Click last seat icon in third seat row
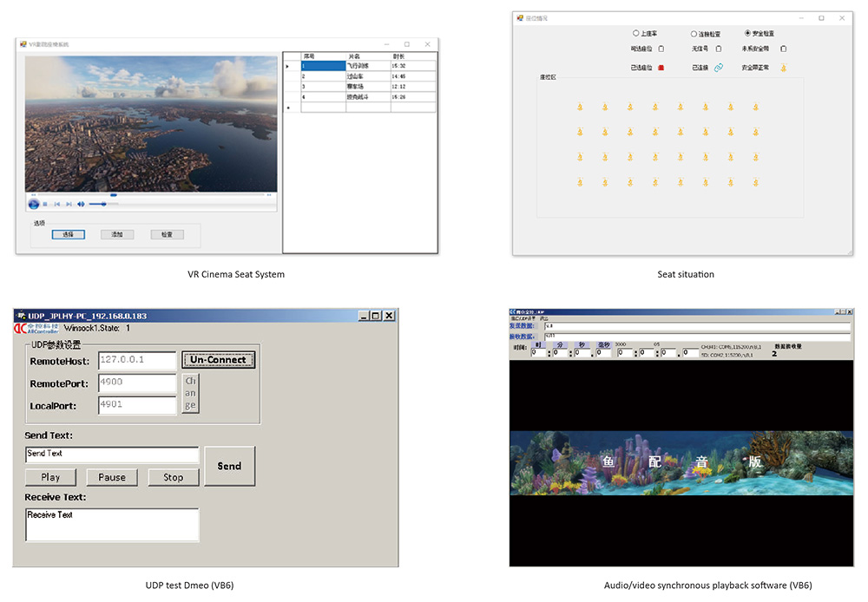The image size is (868, 602). pos(756,157)
